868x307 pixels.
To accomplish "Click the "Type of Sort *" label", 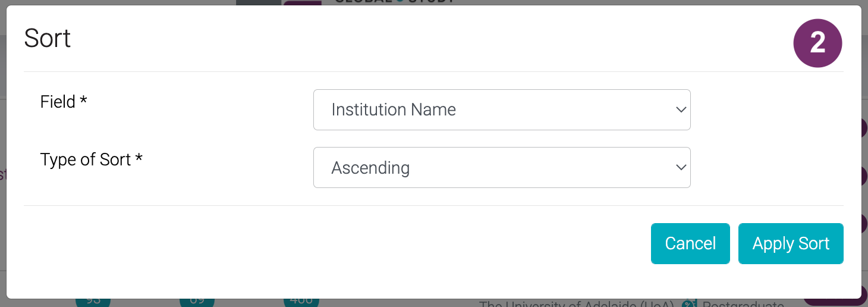I will (92, 159).
